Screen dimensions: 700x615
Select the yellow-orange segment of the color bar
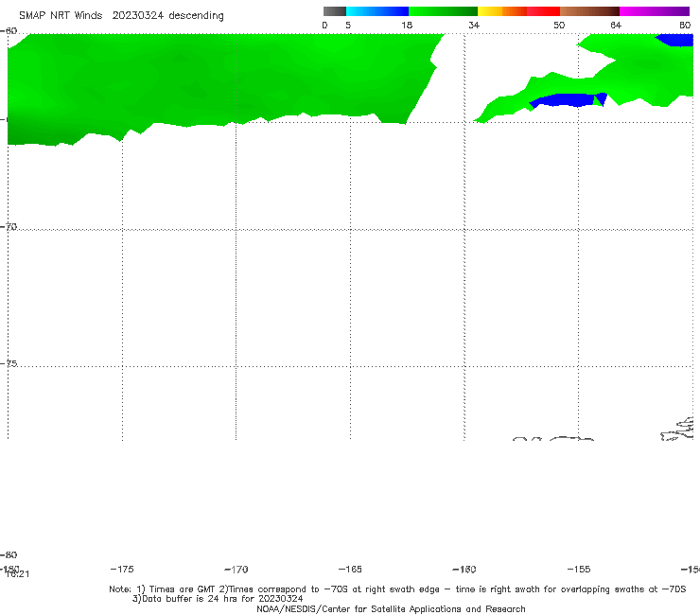pos(502,11)
